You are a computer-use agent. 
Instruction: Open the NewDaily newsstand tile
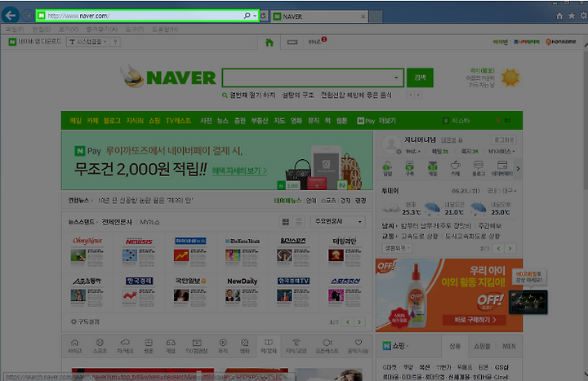point(242,290)
